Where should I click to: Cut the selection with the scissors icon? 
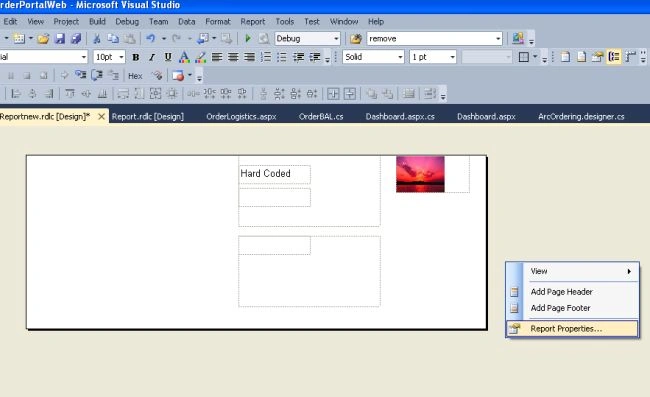[x=97, y=39]
